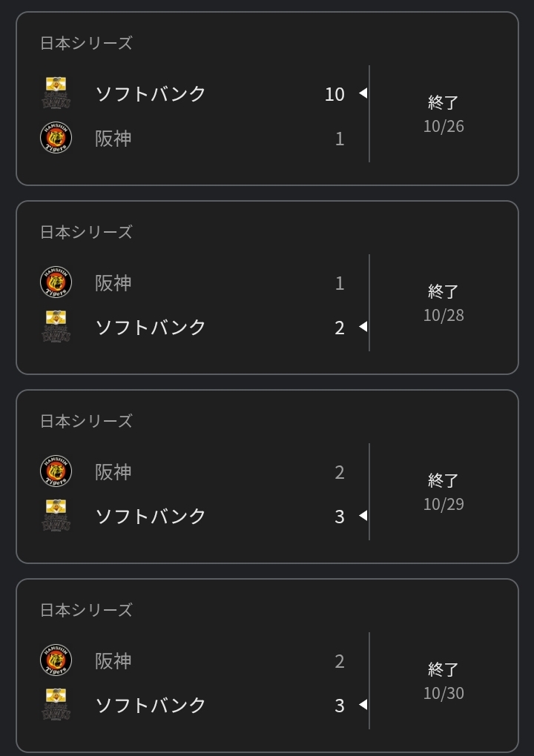Click the 10/29 game date

(444, 504)
